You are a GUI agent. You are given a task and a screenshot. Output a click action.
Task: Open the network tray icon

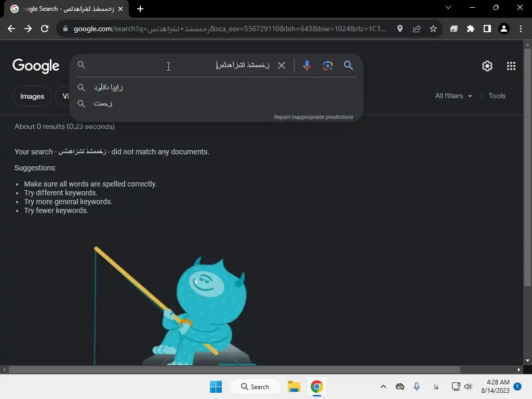(456, 387)
